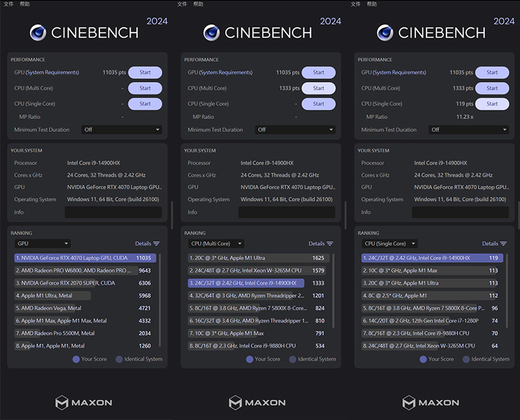Image resolution: width=520 pixels, height=420 pixels.
Task: Click Your Score legend dot in left window
Action: 76,360
